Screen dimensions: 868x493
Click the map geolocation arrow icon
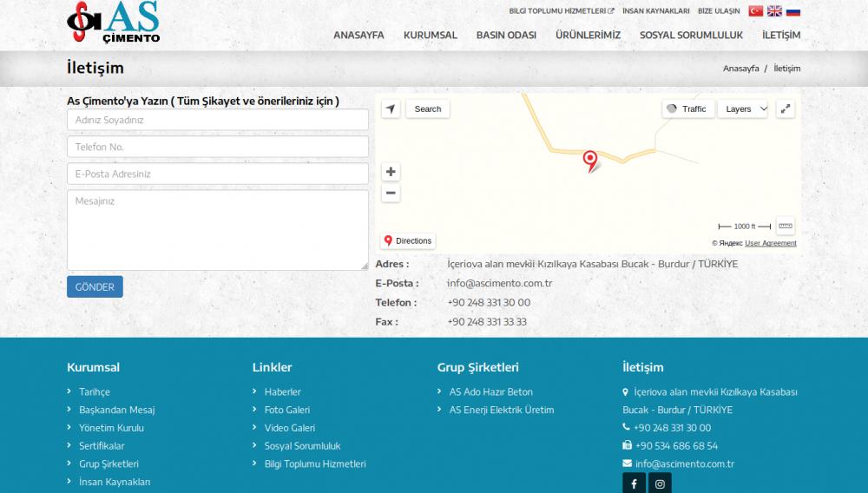click(391, 109)
